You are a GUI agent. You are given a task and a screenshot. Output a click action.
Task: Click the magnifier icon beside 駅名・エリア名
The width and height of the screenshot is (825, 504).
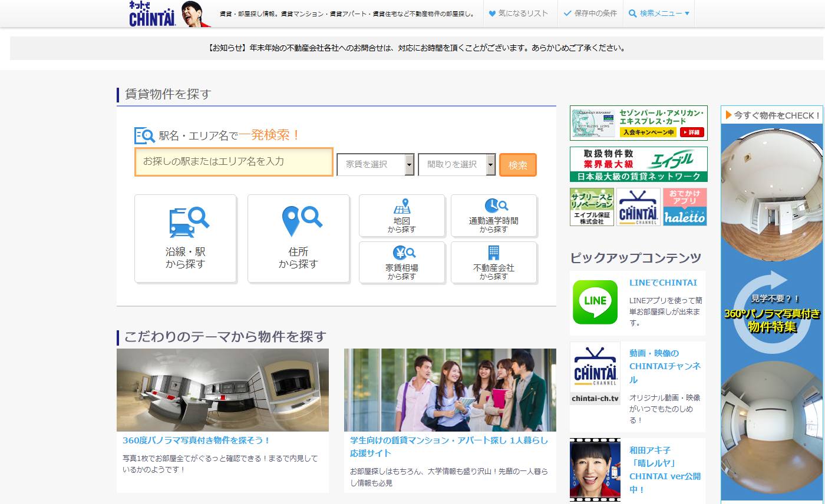point(144,135)
